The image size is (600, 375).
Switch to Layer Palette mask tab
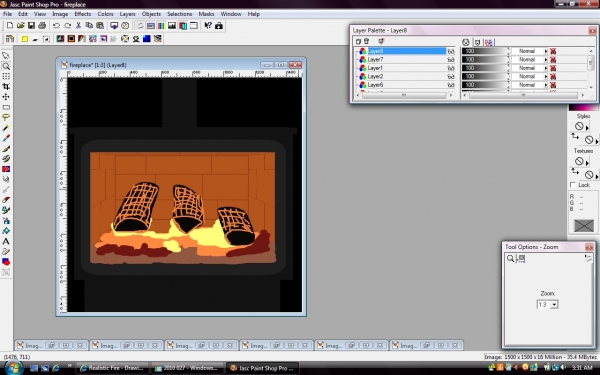coord(477,42)
